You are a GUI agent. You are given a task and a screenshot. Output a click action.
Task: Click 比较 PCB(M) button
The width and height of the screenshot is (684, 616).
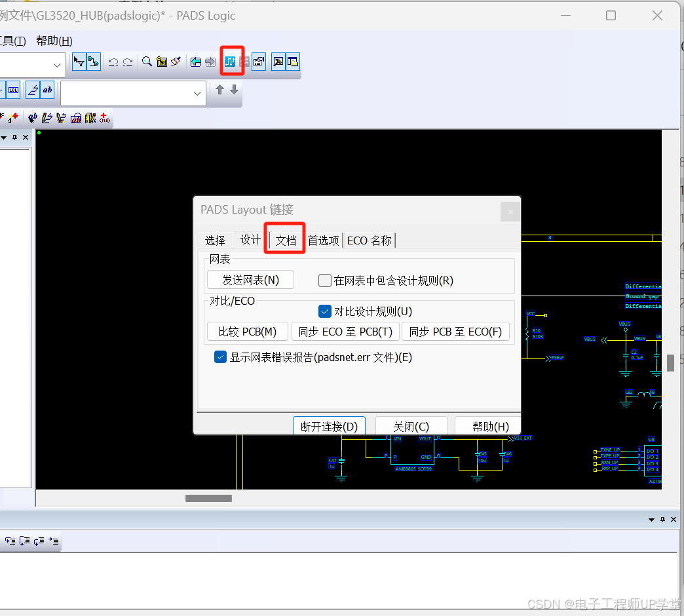click(x=248, y=332)
